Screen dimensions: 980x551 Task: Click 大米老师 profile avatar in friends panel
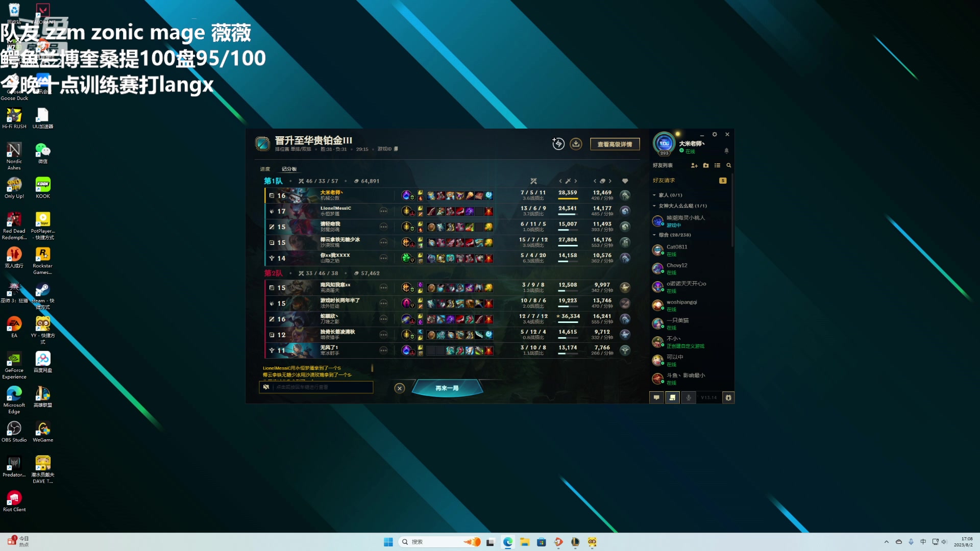pyautogui.click(x=664, y=144)
